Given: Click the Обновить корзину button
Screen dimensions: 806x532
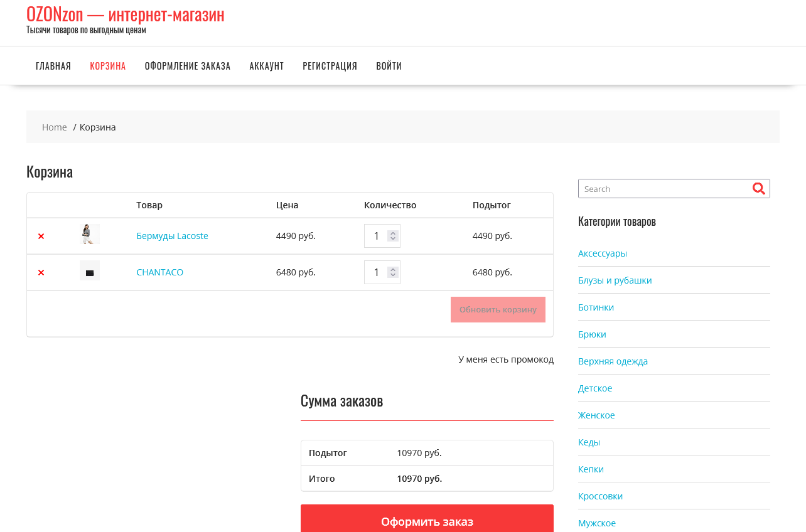Looking at the screenshot, I should [498, 310].
